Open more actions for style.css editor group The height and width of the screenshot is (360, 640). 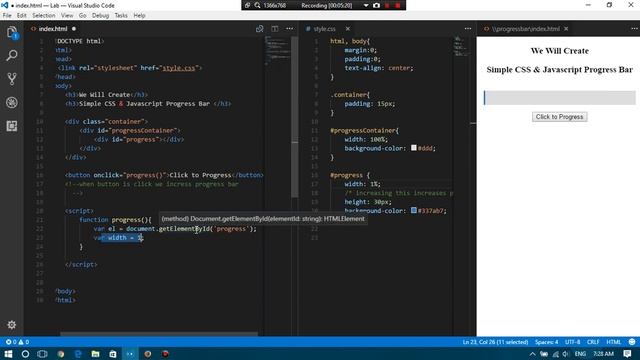[468, 29]
